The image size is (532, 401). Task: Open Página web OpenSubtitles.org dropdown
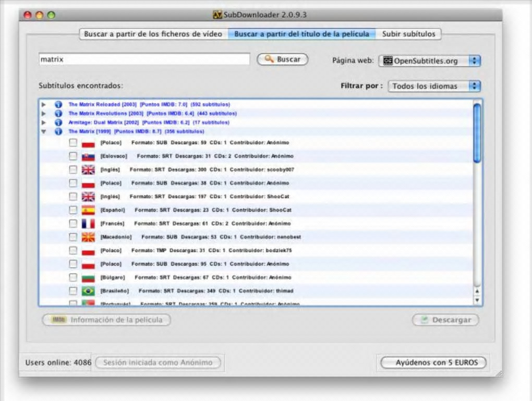tap(430, 60)
